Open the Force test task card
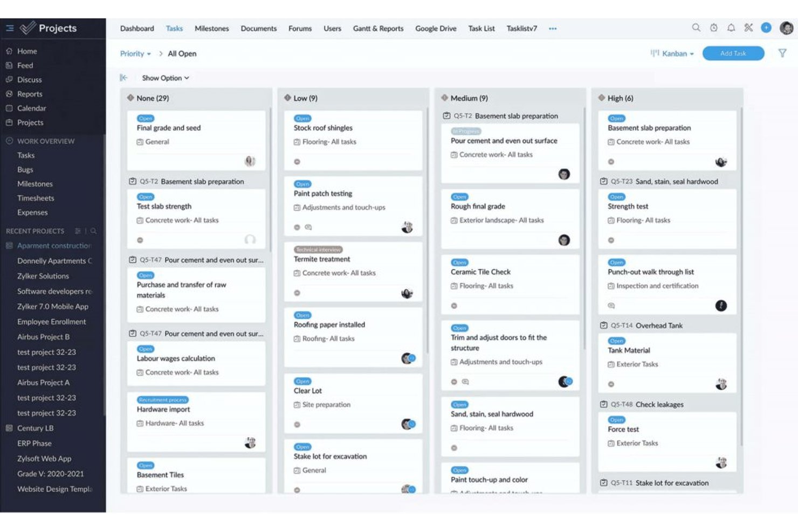This screenshot has width=798, height=532. 668,441
